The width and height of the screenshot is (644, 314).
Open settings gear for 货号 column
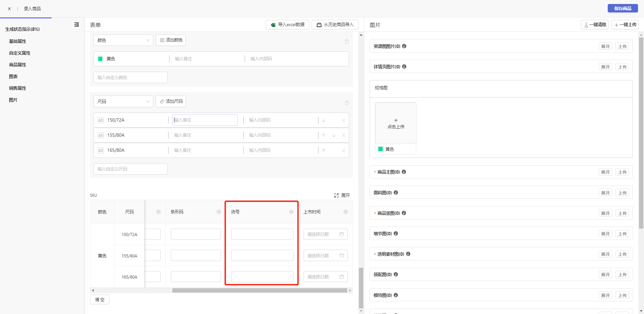[291, 212]
